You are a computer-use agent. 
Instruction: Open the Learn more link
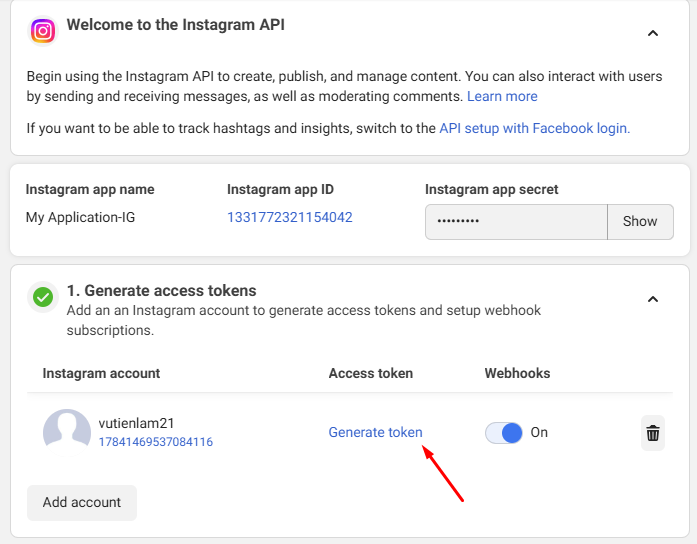pyautogui.click(x=502, y=97)
